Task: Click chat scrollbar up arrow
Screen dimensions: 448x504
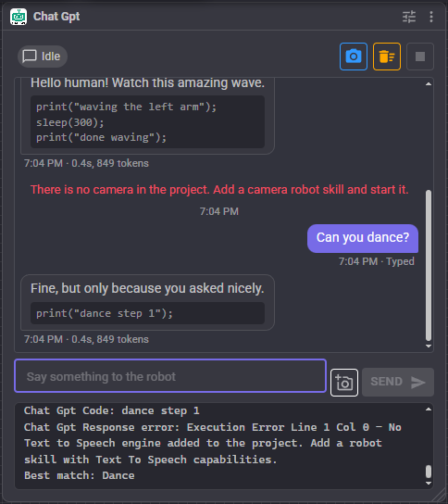Action: pos(429,84)
